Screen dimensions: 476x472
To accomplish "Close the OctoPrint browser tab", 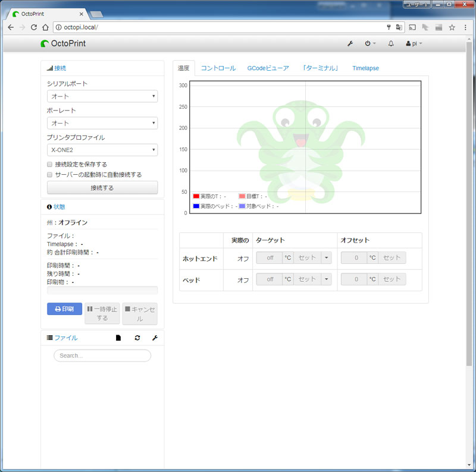I will [x=82, y=14].
